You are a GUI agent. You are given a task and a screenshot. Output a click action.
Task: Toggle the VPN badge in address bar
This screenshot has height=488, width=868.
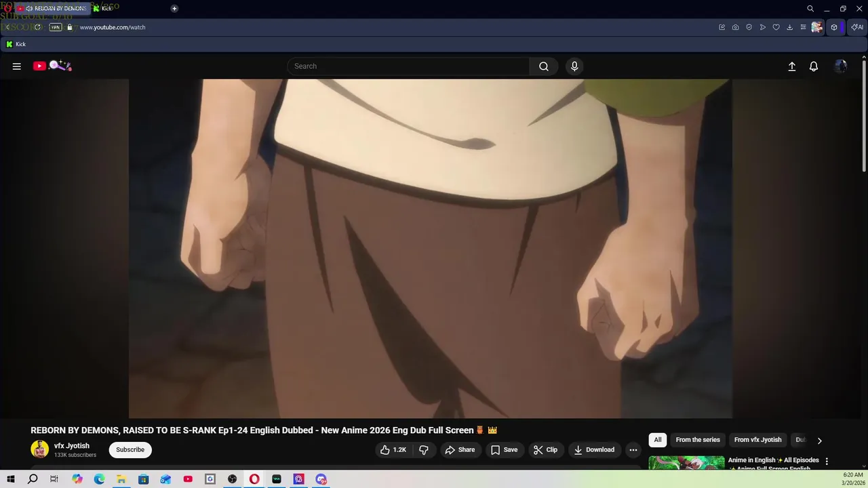pyautogui.click(x=56, y=27)
